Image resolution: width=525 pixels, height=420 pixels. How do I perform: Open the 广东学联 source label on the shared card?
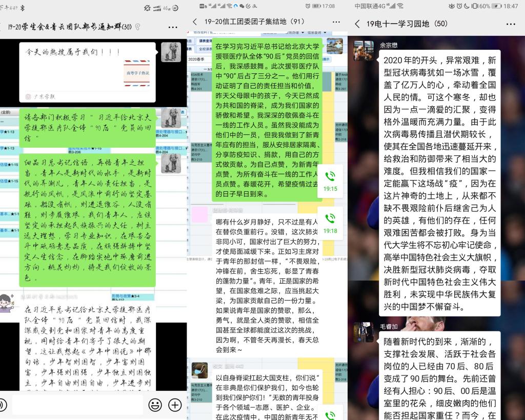(x=40, y=96)
